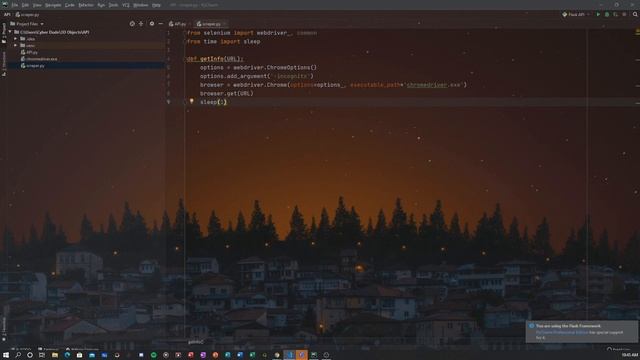Open File Explorer from the taskbar
Viewport: 640px width, 360px height.
(x=55, y=355)
